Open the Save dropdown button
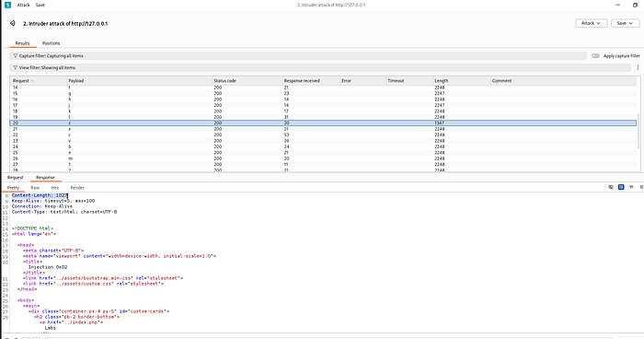The image size is (644, 339). tap(625, 23)
